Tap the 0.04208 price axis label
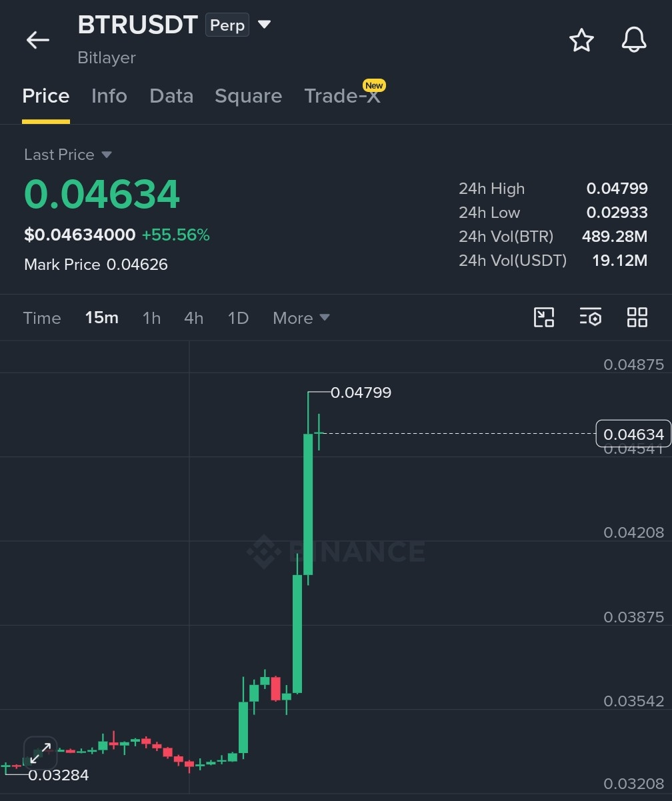The image size is (672, 801). [633, 532]
